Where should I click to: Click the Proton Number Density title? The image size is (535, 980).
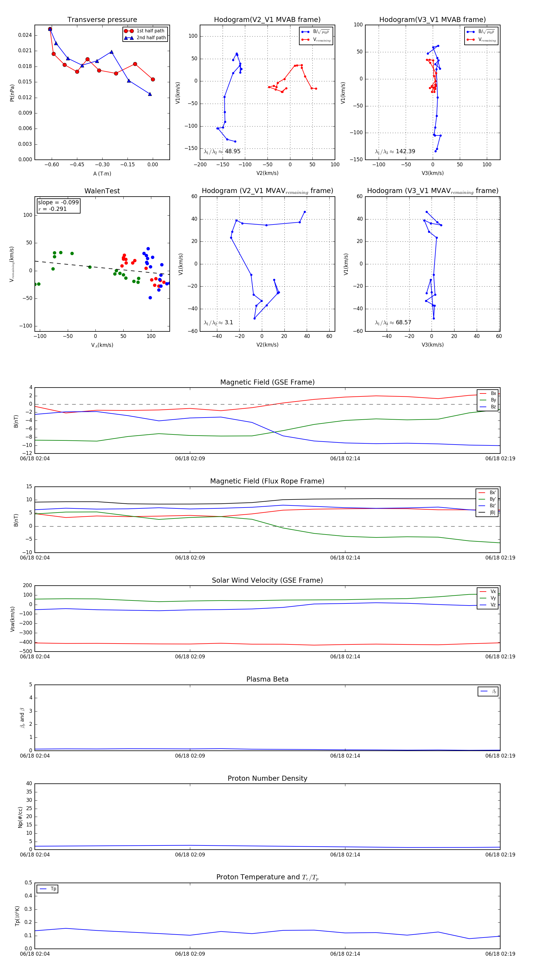pyautogui.click(x=267, y=778)
